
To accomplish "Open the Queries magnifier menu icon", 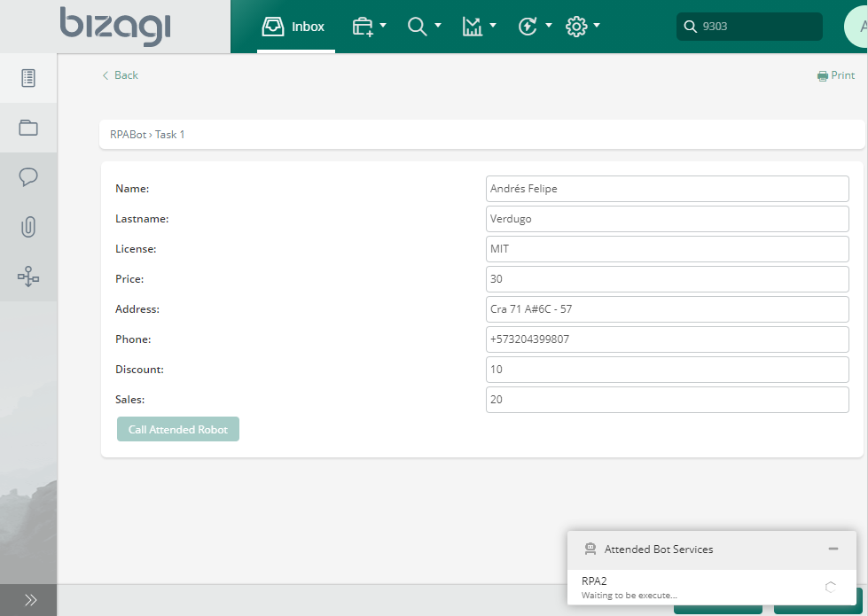I will click(417, 26).
